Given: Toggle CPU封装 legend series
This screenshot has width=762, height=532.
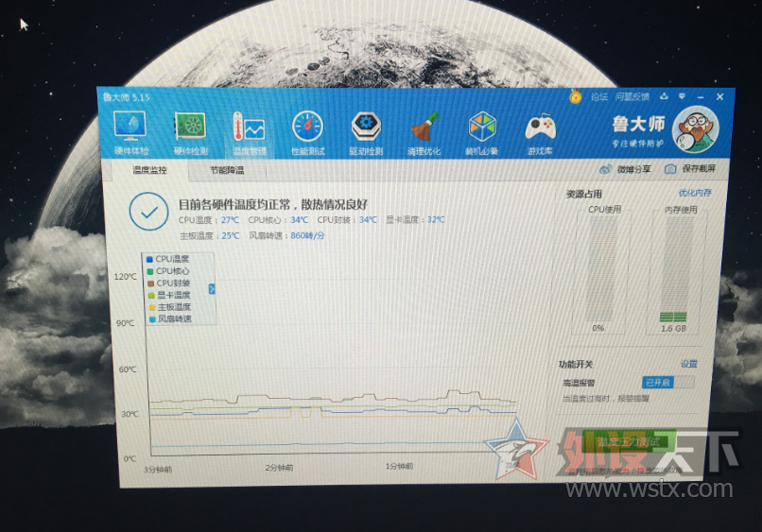Looking at the screenshot, I should pos(168,283).
